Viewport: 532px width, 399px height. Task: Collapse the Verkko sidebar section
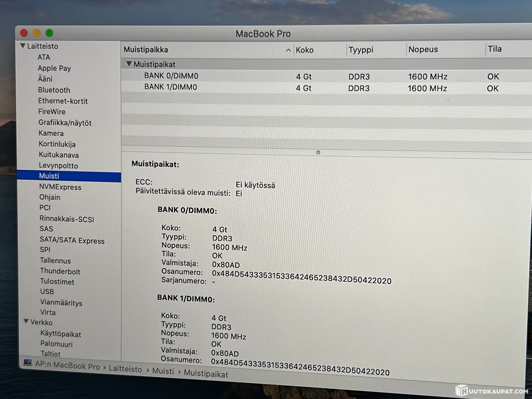tap(26, 322)
